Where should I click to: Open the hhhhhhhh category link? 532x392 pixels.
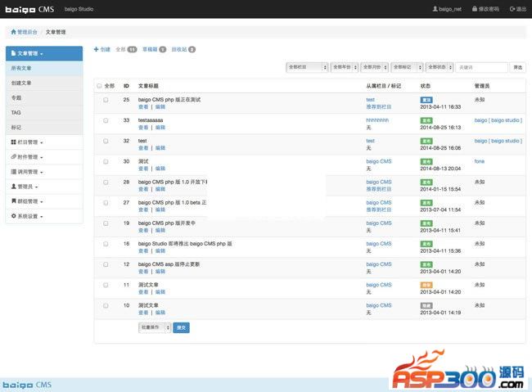coord(377,120)
